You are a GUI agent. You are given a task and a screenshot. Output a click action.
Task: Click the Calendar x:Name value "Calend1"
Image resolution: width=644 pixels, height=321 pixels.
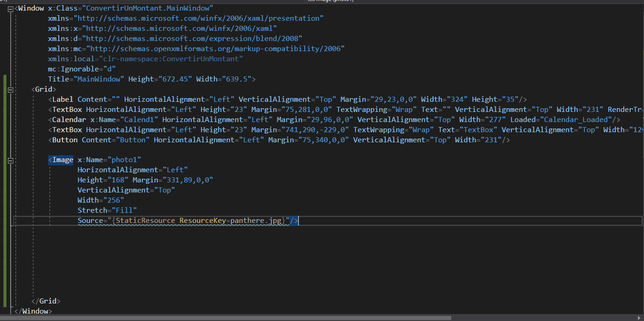pyautogui.click(x=139, y=120)
